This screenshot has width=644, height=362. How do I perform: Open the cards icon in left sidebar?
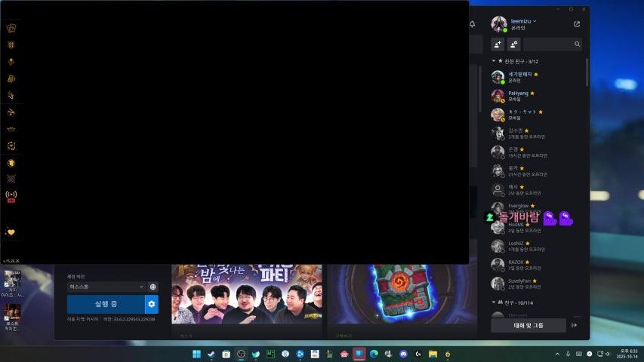point(11,28)
